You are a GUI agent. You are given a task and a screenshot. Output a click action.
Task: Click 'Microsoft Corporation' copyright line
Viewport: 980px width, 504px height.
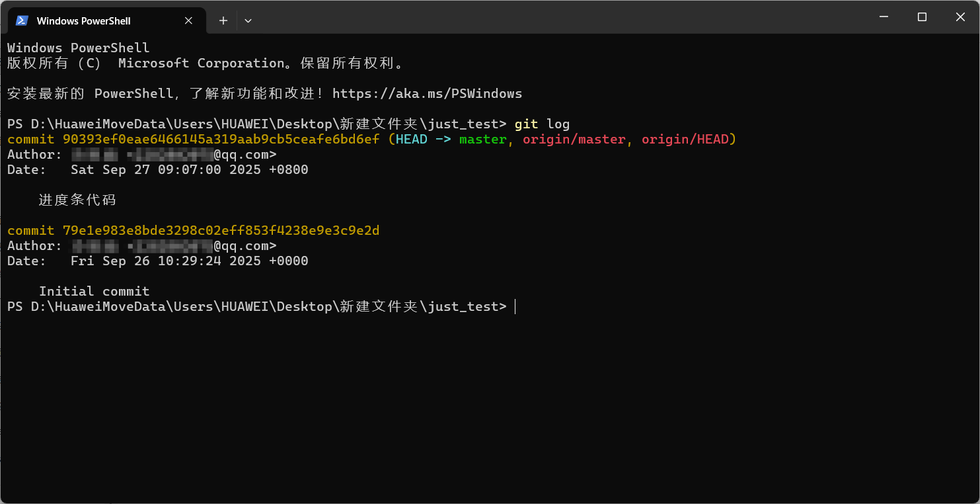(206, 63)
